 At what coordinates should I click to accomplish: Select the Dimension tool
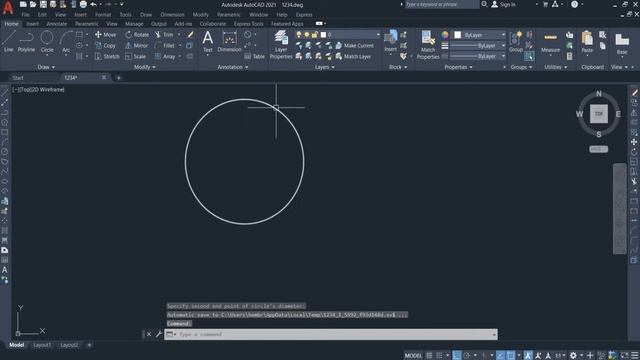(x=229, y=42)
